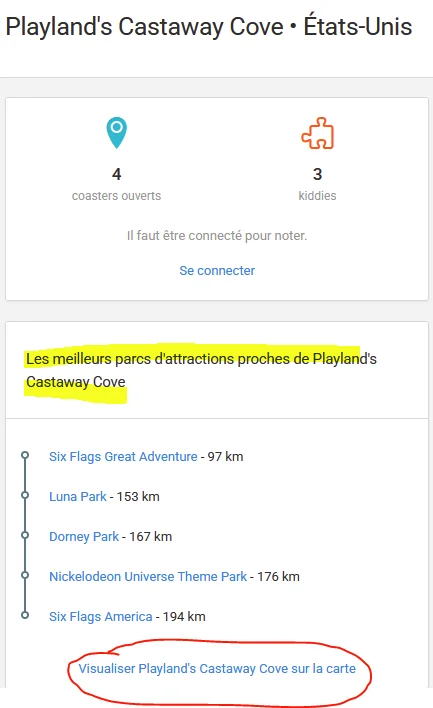Open the Se connecter login link
433x708 pixels.
coord(217,270)
